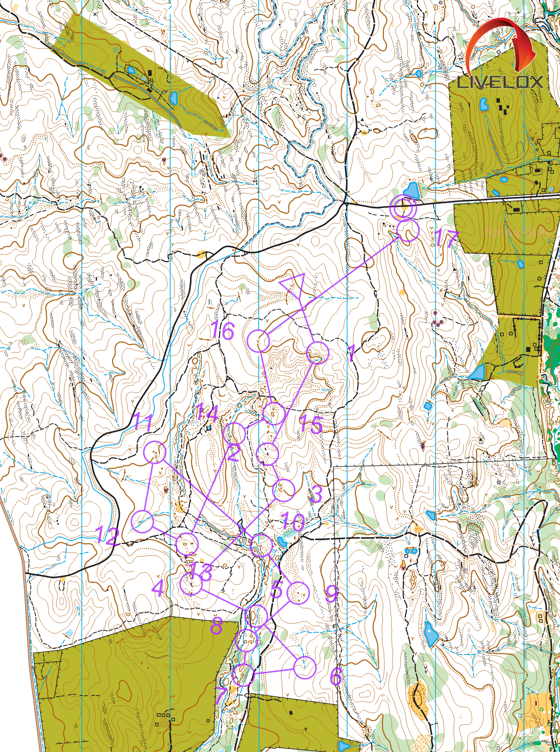Select control circle 13

187,544
